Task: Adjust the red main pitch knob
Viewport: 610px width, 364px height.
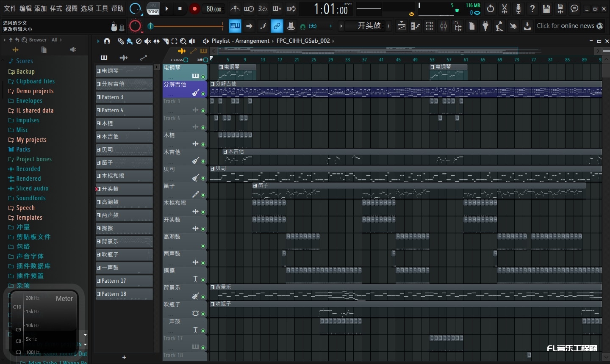Action: [x=135, y=26]
